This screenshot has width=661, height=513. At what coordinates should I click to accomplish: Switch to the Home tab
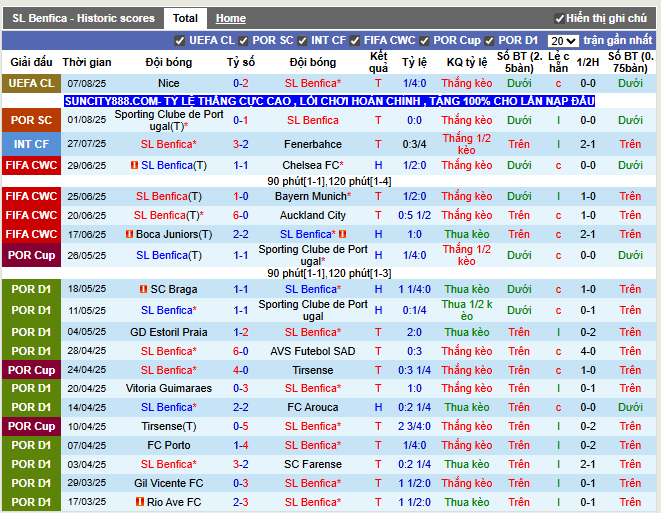tap(231, 19)
